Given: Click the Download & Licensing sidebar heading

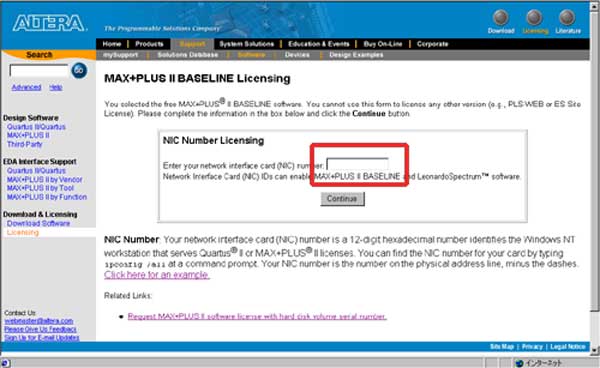Looking at the screenshot, I should click(40, 215).
